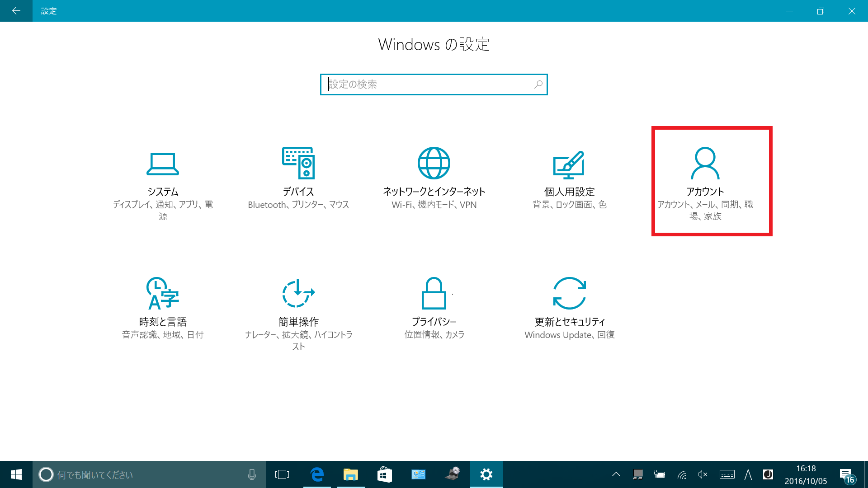Open the ネットワークとインターネット globe icon

click(434, 163)
